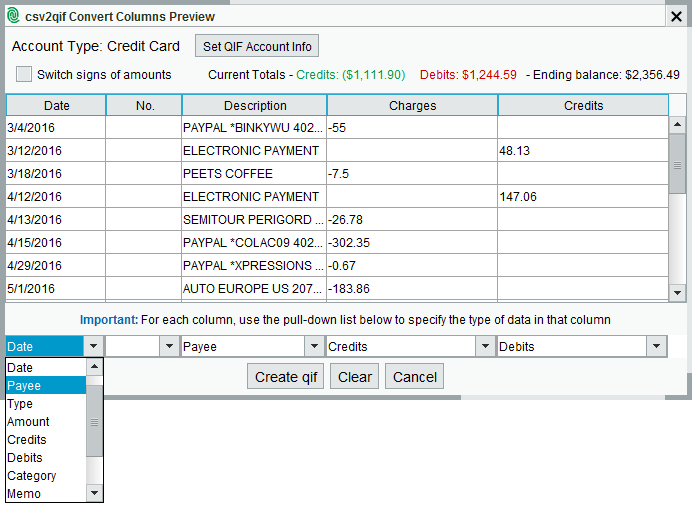692x505 pixels.
Task: Click the csv2qif app logo icon
Action: [13, 16]
